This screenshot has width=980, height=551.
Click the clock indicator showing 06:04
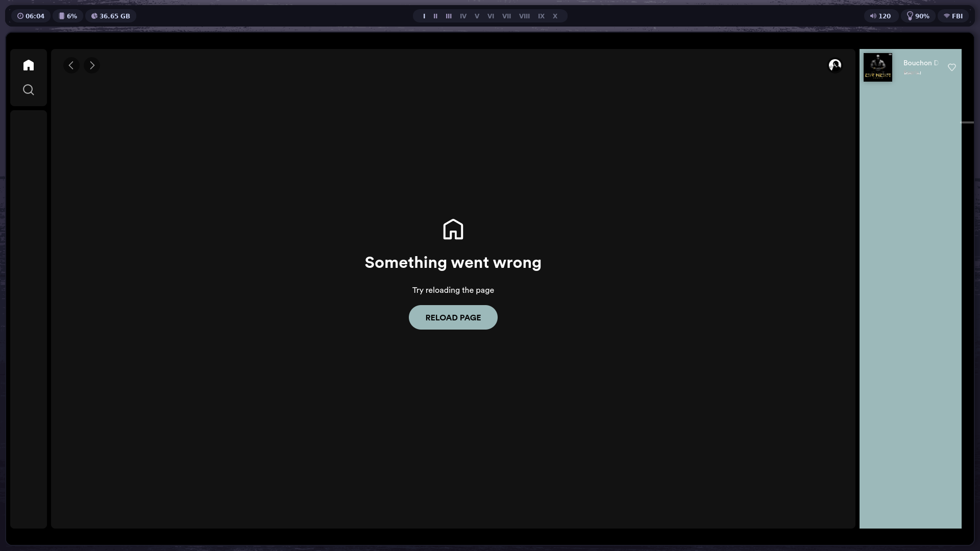tap(30, 16)
